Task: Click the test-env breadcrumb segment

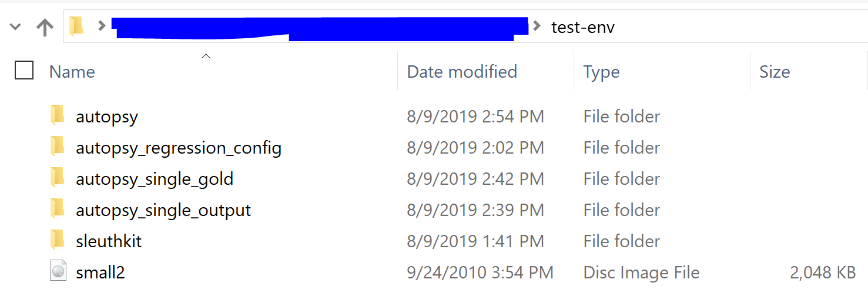Action: tap(583, 27)
